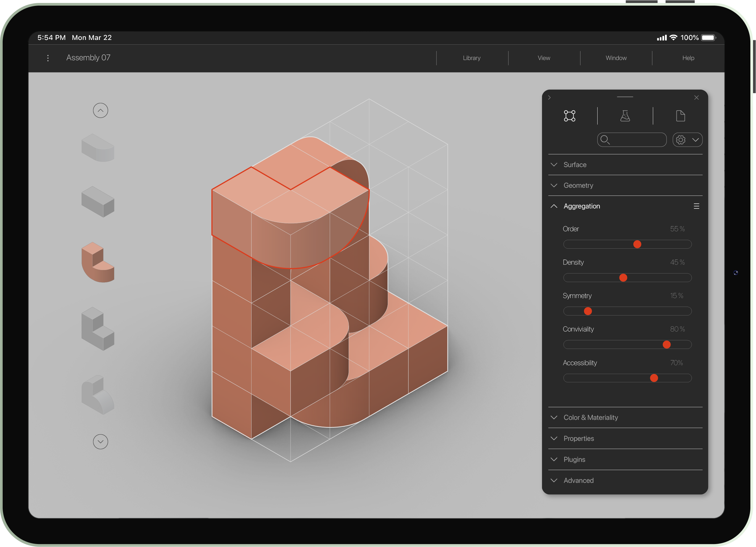This screenshot has height=547, width=756.
Task: Collapse panel with top-left chevron arrow
Action: (549, 97)
